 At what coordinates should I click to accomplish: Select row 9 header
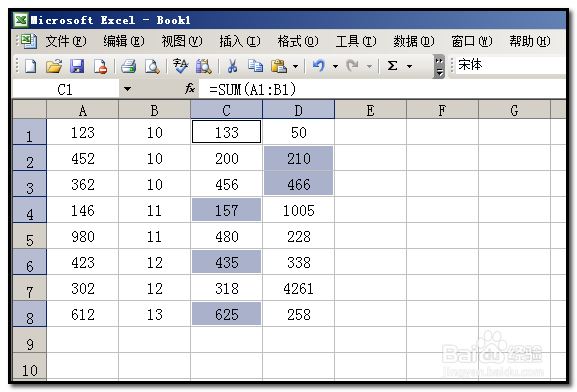point(30,340)
